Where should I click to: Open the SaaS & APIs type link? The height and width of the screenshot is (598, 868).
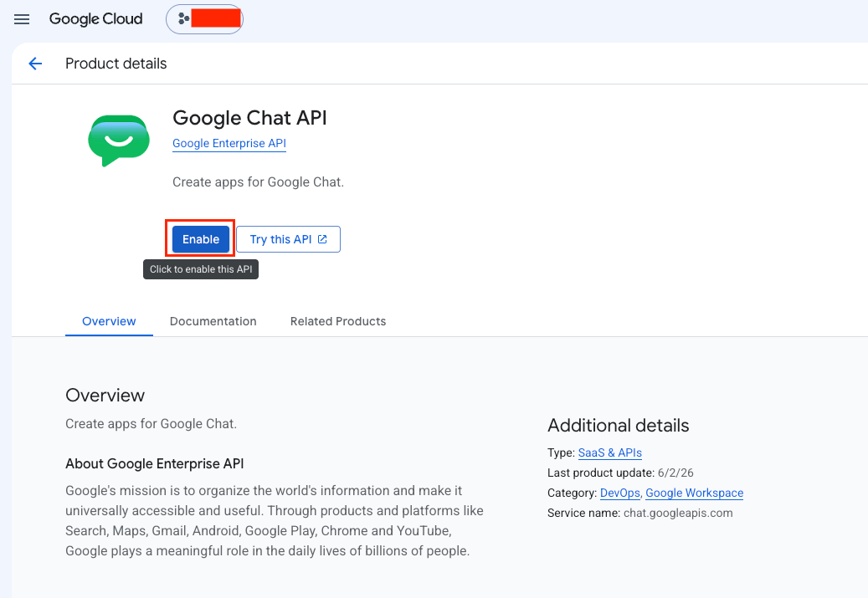click(610, 452)
